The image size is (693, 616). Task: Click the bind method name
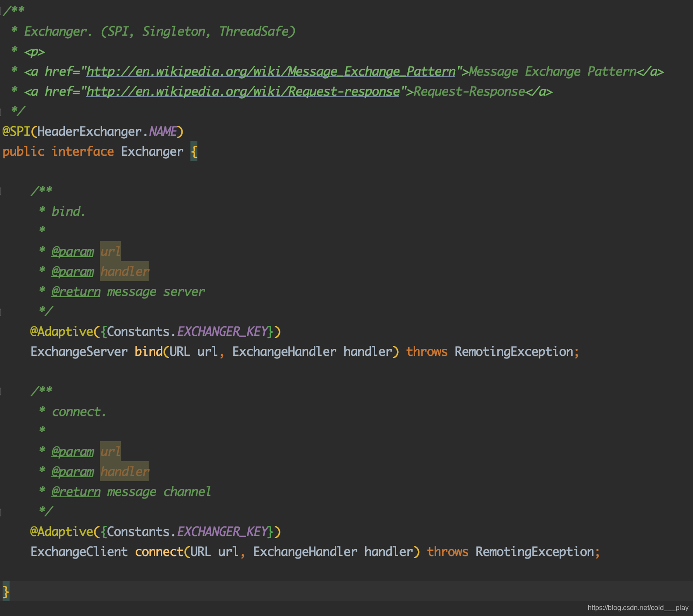(149, 352)
